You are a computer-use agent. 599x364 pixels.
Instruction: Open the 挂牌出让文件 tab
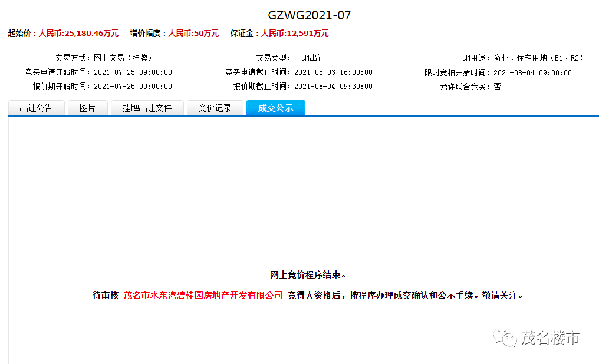point(147,108)
